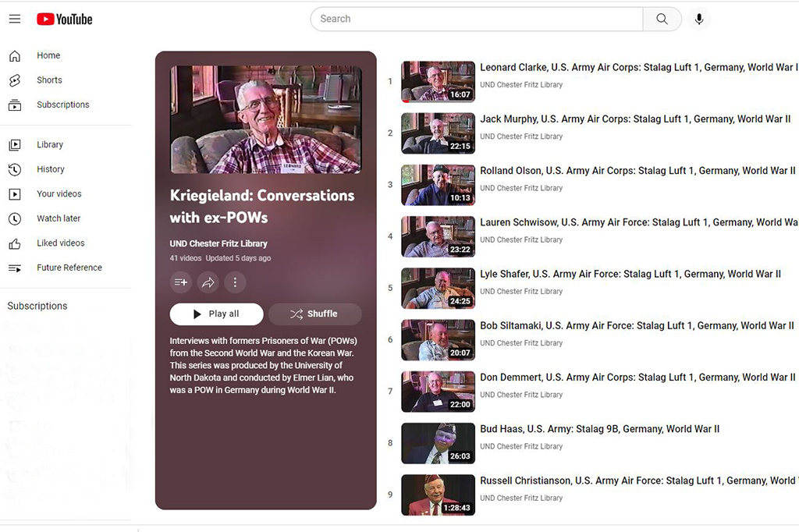The height and width of the screenshot is (532, 799).
Task: Click the search magnifier button
Action: click(662, 19)
